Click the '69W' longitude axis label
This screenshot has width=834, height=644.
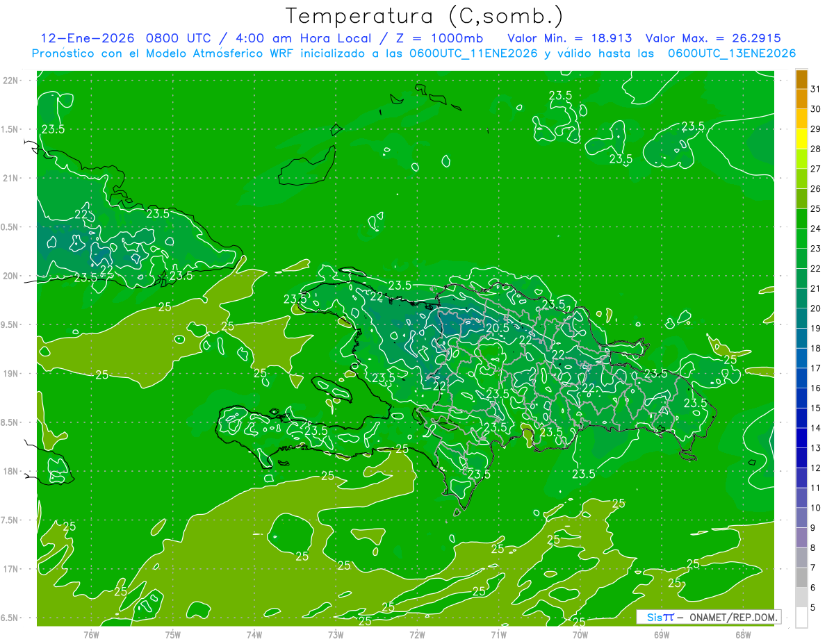pyautogui.click(x=662, y=635)
